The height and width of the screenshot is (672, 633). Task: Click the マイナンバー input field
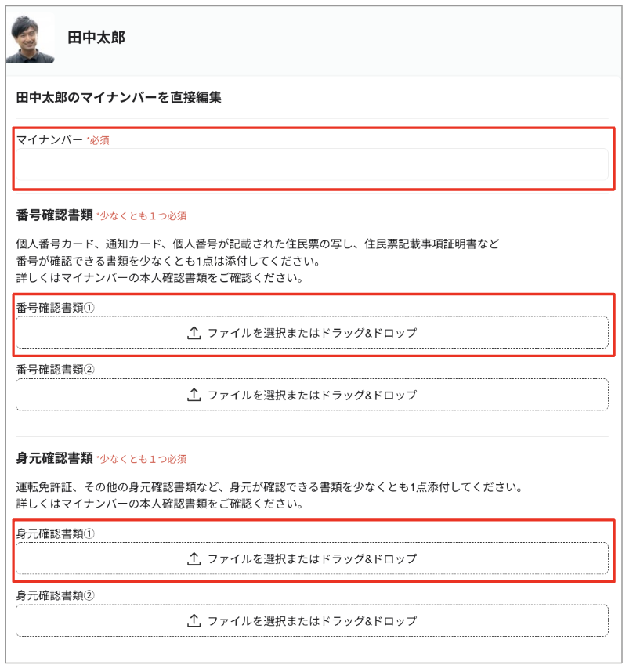[313, 164]
